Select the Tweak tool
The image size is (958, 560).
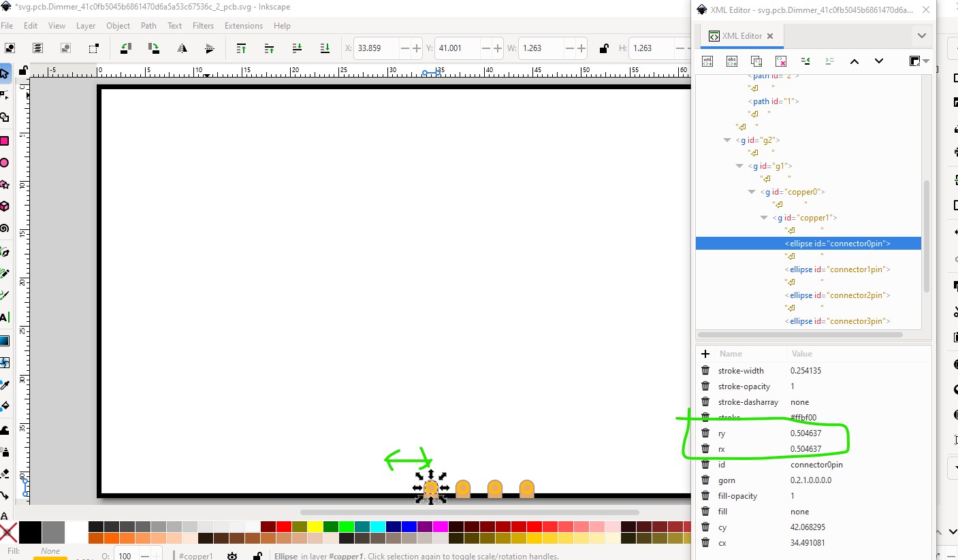4,429
